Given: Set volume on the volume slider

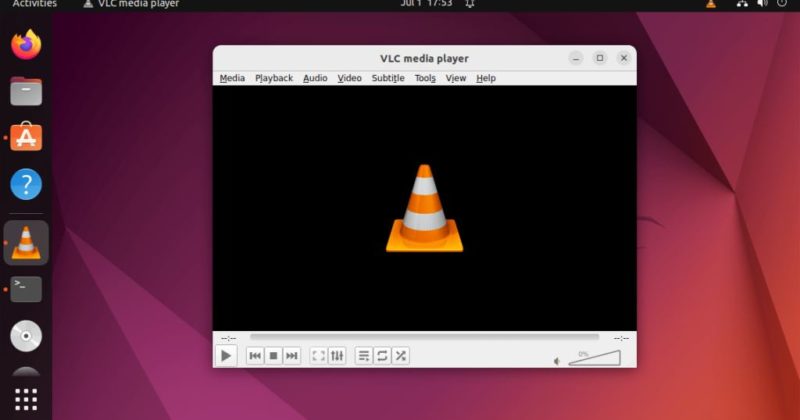Looking at the screenshot, I should [x=597, y=358].
